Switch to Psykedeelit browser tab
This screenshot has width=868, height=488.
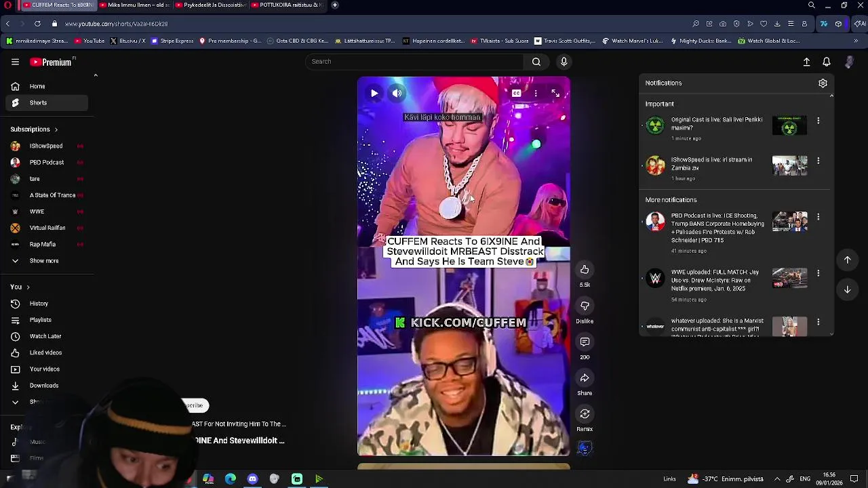click(210, 5)
